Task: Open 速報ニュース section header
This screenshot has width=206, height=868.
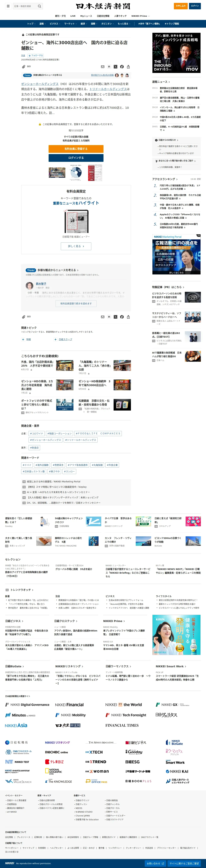Action: (x=161, y=82)
